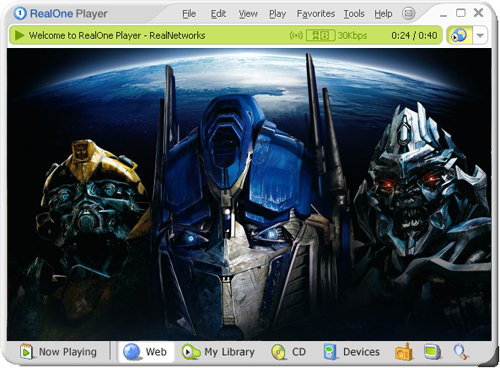Click the stereo indicator icon near 30Kbps
The image size is (500, 368).
320,35
